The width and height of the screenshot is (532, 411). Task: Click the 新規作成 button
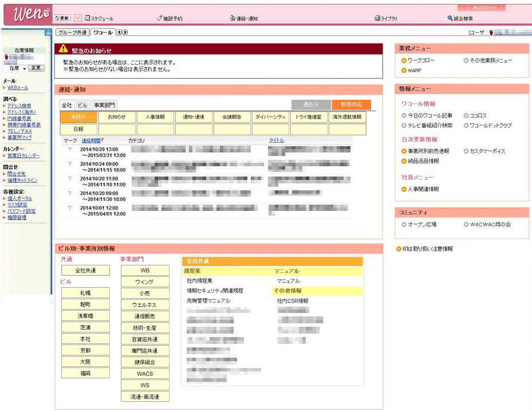click(351, 105)
